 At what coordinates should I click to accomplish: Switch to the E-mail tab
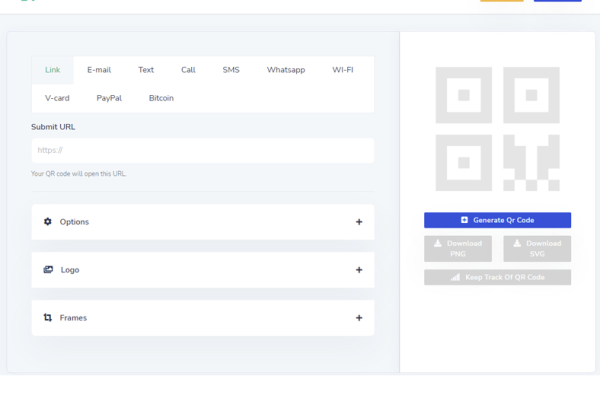tap(99, 70)
